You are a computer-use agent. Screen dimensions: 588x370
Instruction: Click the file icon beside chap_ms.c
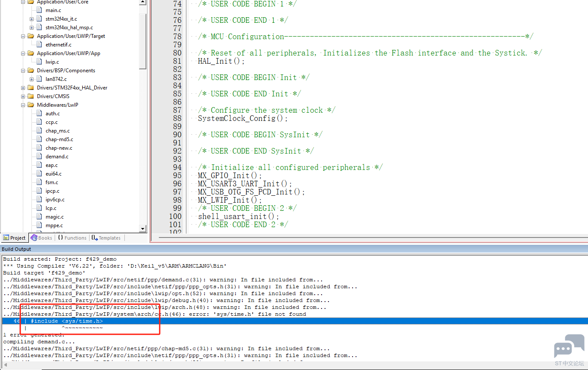point(40,131)
